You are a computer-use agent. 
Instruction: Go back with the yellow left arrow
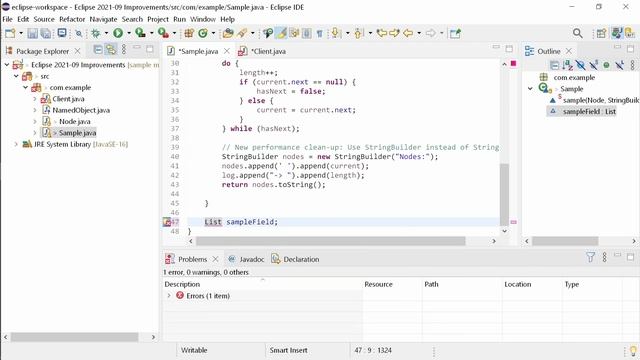(x=408, y=33)
